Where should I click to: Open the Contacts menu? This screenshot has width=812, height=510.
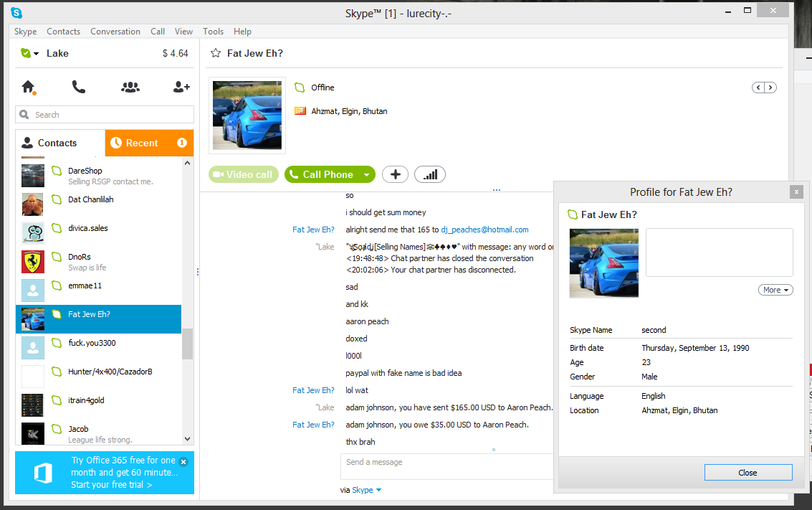(x=63, y=32)
